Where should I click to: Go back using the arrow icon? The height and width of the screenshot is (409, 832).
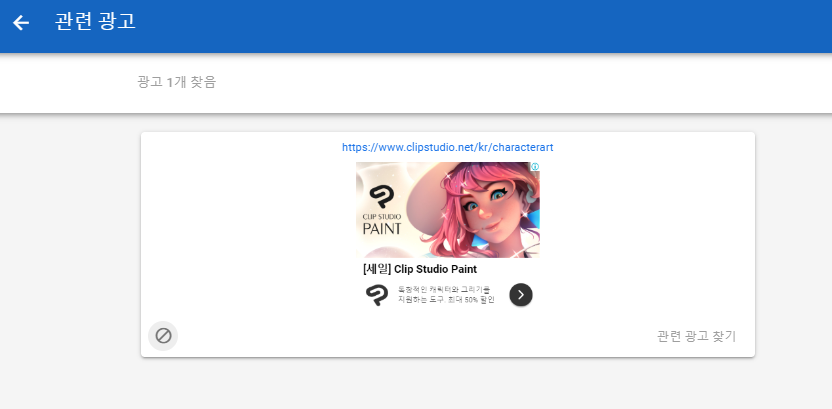coord(21,22)
